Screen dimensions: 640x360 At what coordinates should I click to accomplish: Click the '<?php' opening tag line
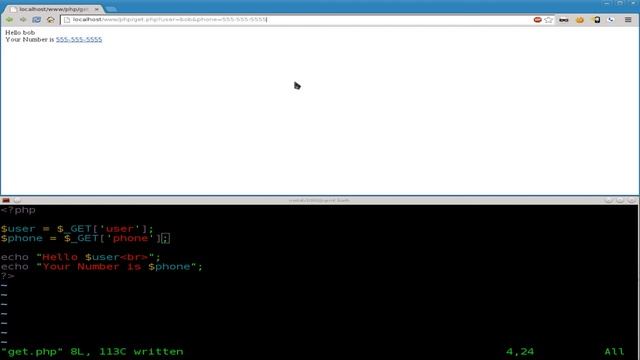point(18,210)
